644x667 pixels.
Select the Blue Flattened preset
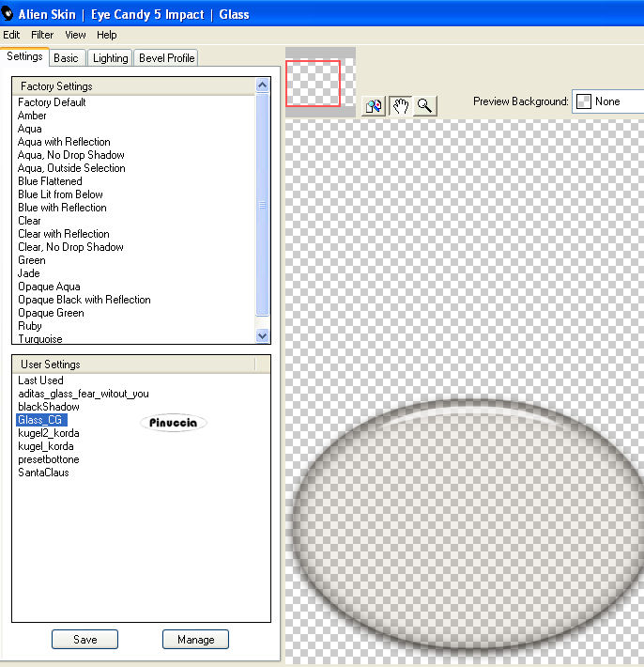tap(50, 181)
